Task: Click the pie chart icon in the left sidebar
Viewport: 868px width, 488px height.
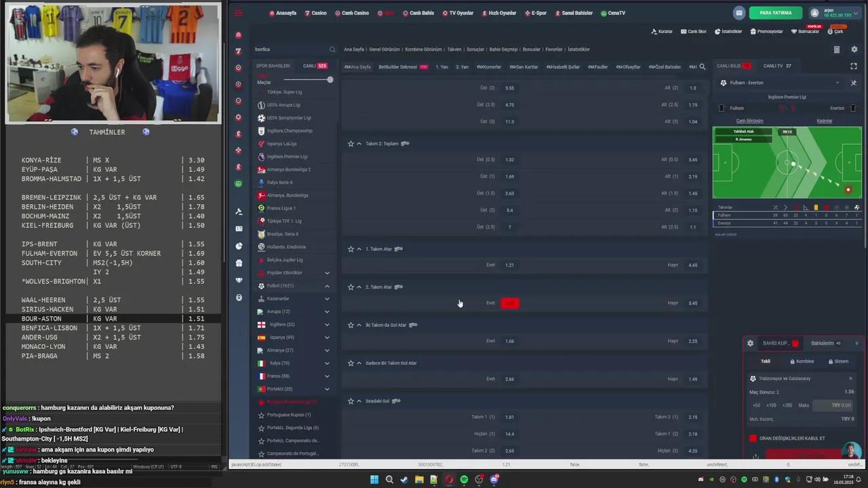Action: click(239, 246)
